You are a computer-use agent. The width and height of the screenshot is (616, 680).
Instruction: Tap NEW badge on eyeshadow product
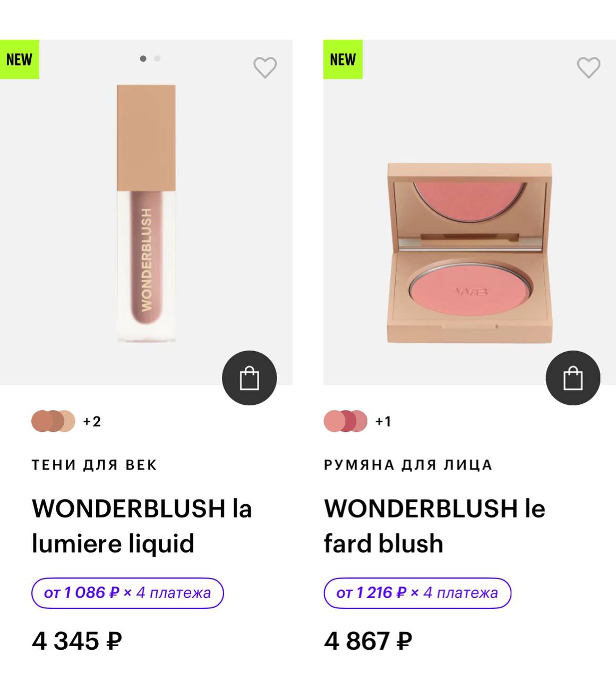(20, 59)
